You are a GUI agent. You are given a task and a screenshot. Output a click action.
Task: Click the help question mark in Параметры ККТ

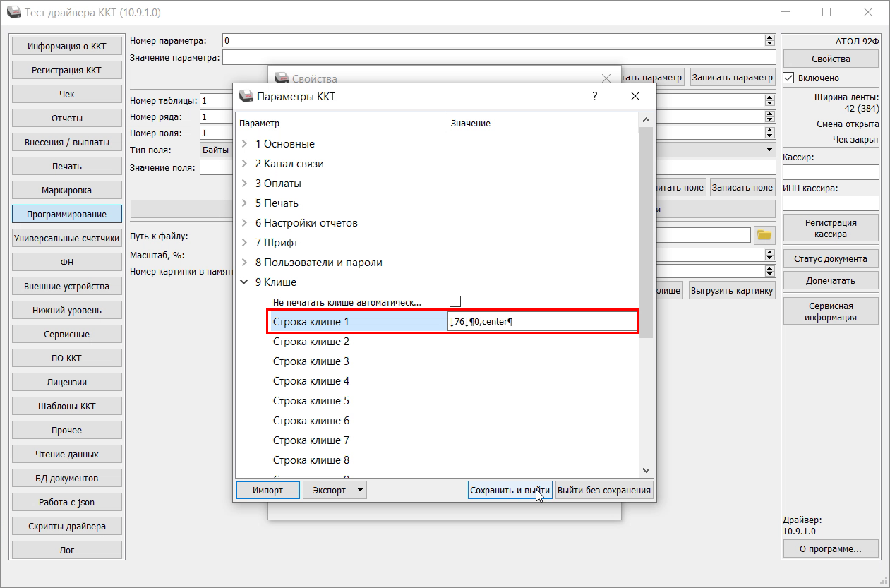594,96
